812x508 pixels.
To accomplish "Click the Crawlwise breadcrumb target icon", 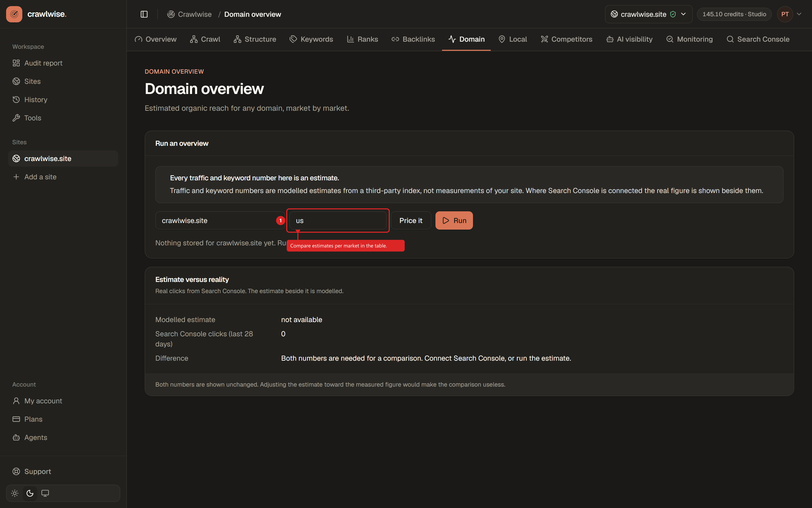I will (x=171, y=14).
